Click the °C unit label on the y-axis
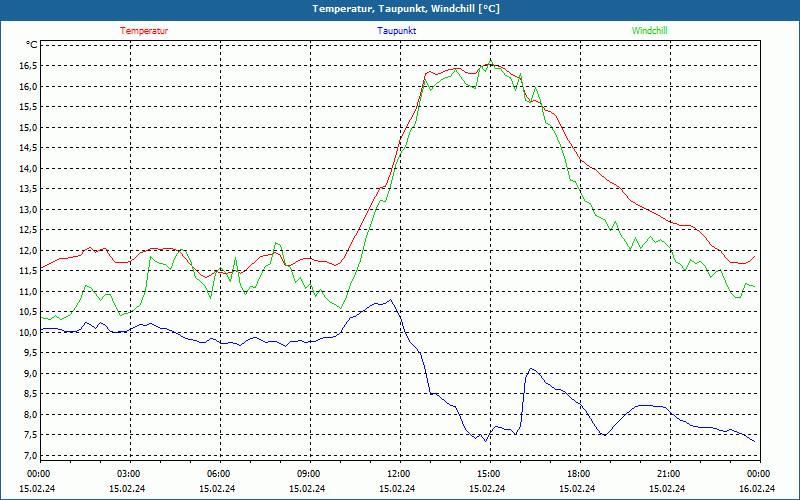The height and width of the screenshot is (500, 800). coord(32,45)
